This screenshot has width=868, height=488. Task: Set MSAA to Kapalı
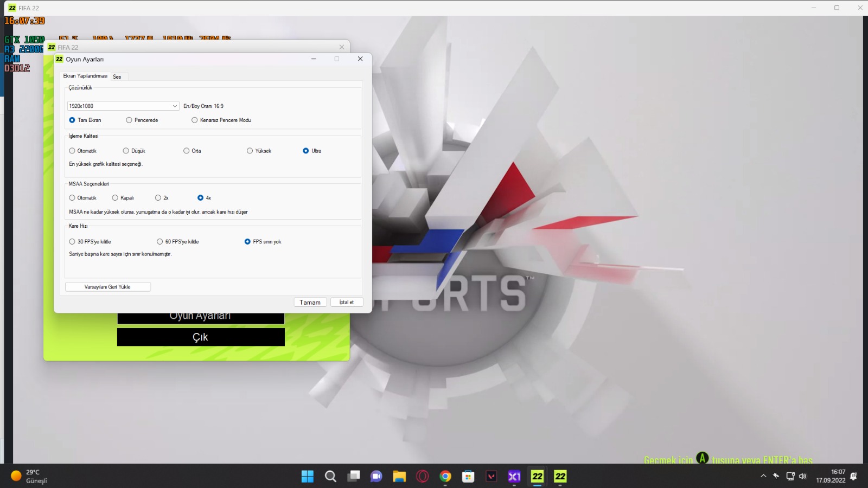pyautogui.click(x=123, y=198)
